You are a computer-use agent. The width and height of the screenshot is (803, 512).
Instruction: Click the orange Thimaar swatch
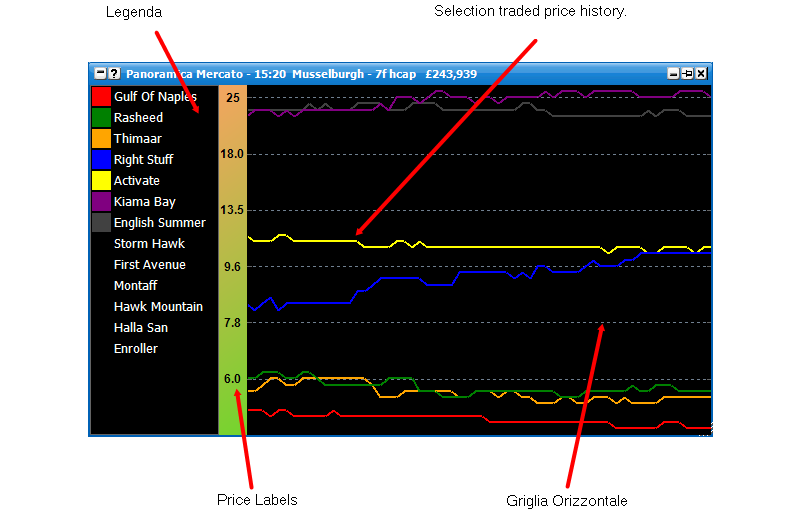coord(101,138)
